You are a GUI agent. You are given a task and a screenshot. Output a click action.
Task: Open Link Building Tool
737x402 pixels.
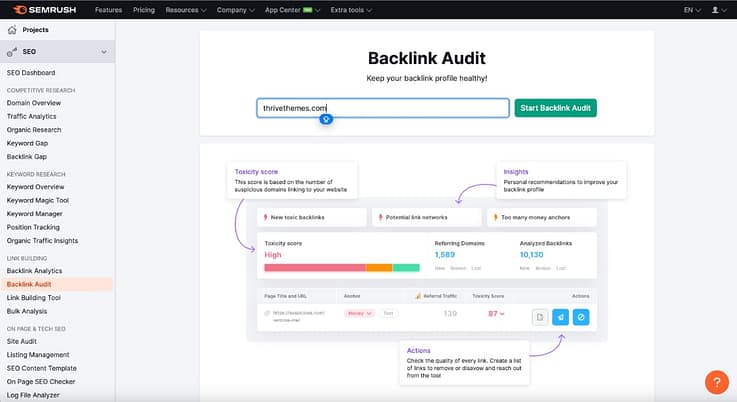(x=33, y=298)
